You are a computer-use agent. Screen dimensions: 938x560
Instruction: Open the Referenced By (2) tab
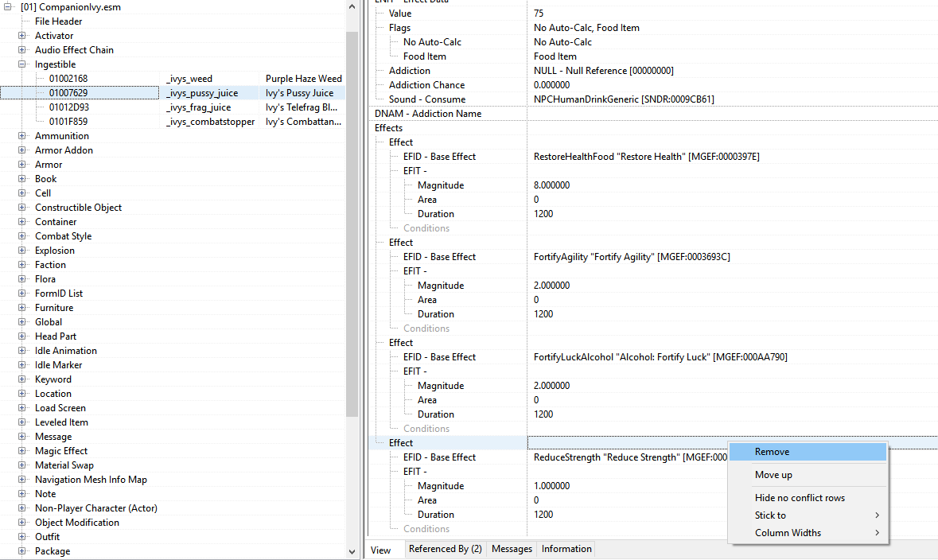click(445, 549)
